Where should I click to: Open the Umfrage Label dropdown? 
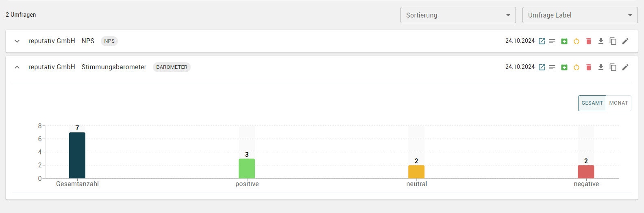(580, 15)
